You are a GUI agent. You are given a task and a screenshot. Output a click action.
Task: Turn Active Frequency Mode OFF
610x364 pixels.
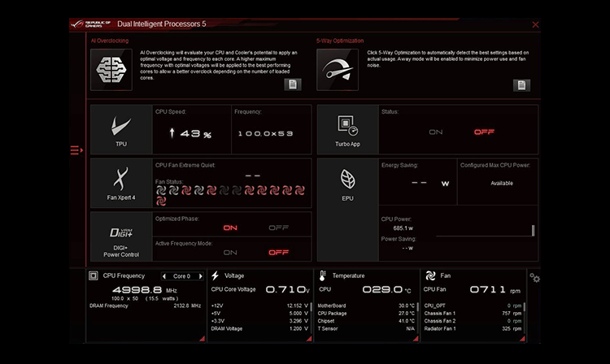click(x=278, y=253)
